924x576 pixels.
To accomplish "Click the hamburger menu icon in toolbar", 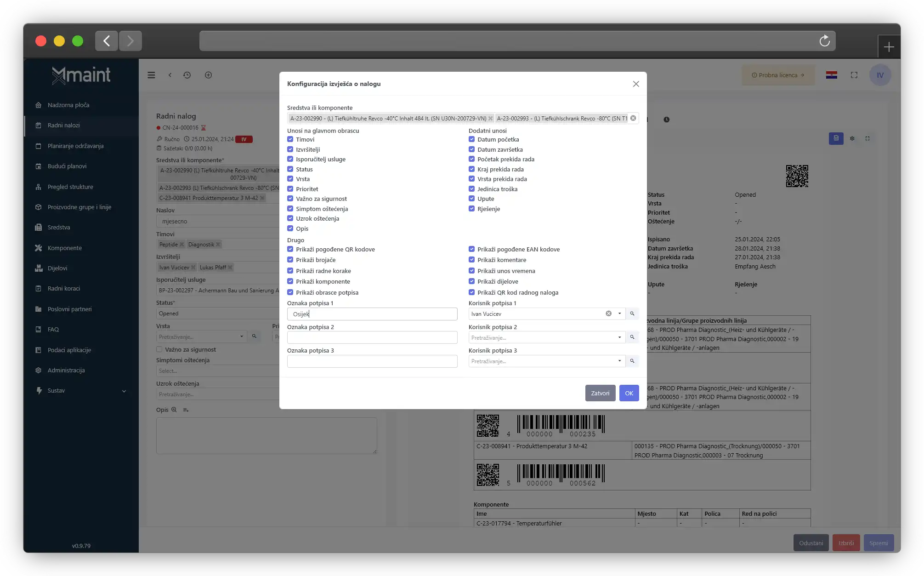I will pyautogui.click(x=151, y=75).
